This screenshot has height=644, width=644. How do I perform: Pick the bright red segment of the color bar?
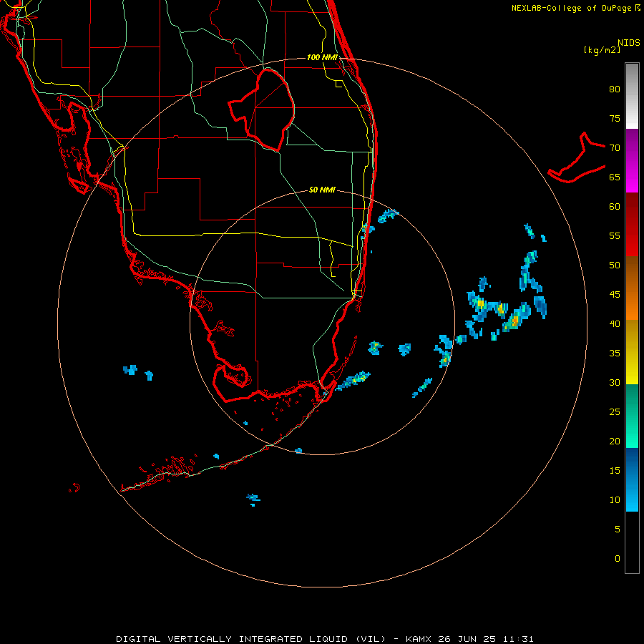coord(632,224)
